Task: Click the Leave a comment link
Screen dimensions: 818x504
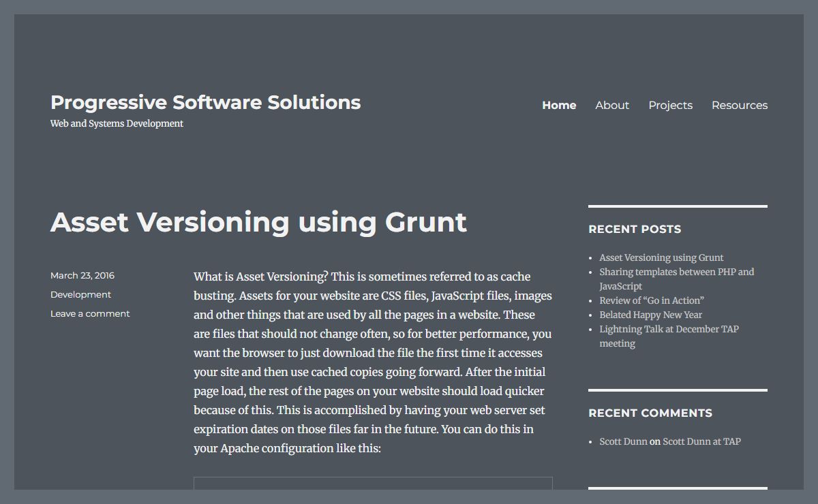Action: click(x=90, y=313)
